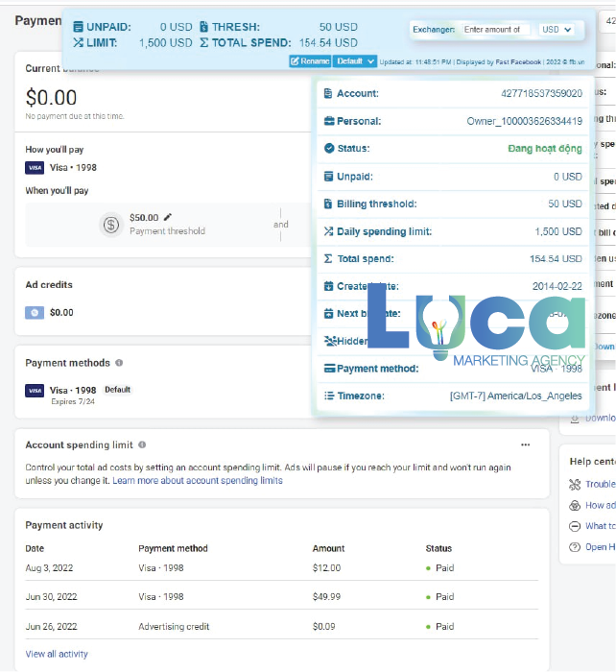This screenshot has width=616, height=672.
Task: Click the Jun 26, 2022 payment row date
Action: pos(52,627)
